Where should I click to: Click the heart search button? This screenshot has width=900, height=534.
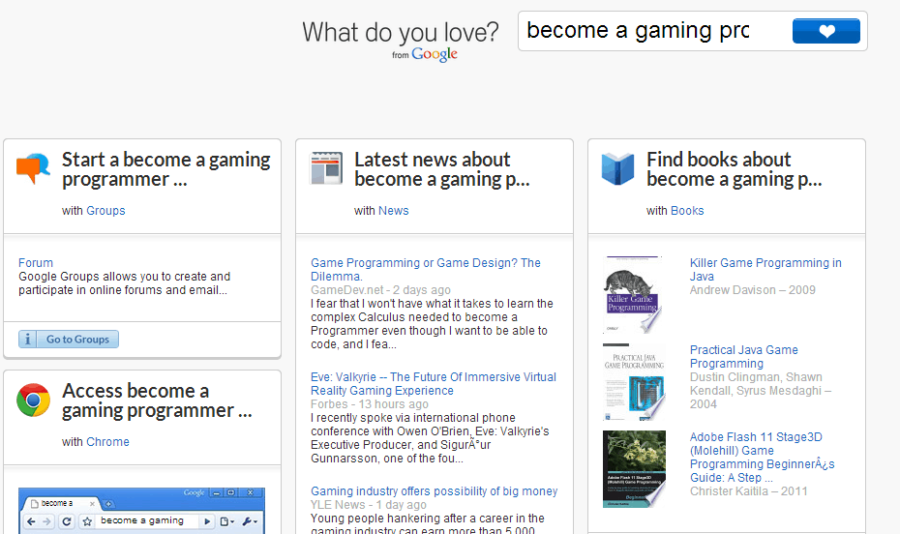tap(825, 31)
